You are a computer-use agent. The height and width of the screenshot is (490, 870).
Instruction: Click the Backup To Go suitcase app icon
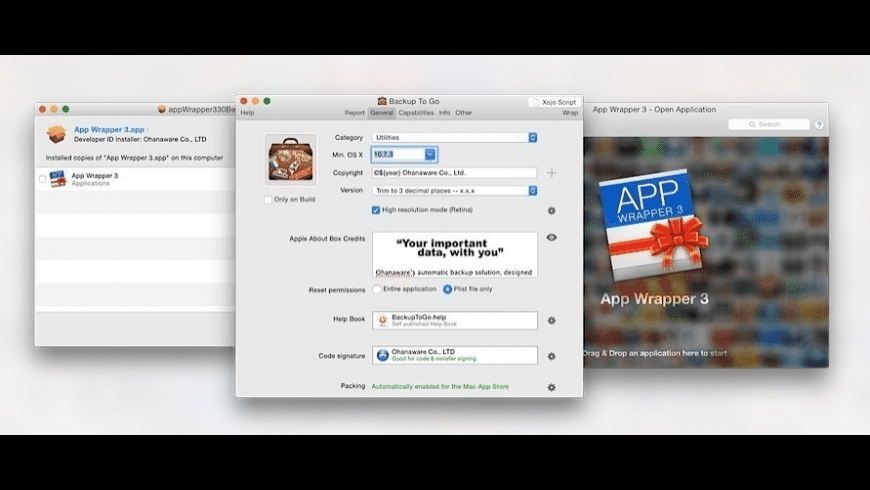coord(291,159)
